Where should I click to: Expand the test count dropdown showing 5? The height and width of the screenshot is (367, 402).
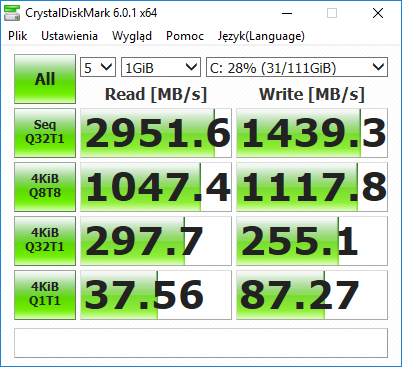point(98,67)
